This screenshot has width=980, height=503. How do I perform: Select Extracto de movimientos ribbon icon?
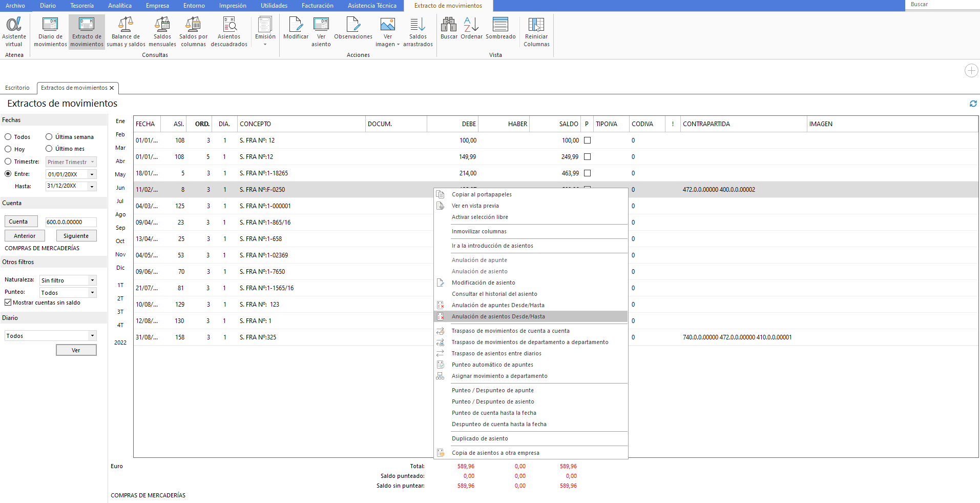coord(87,32)
